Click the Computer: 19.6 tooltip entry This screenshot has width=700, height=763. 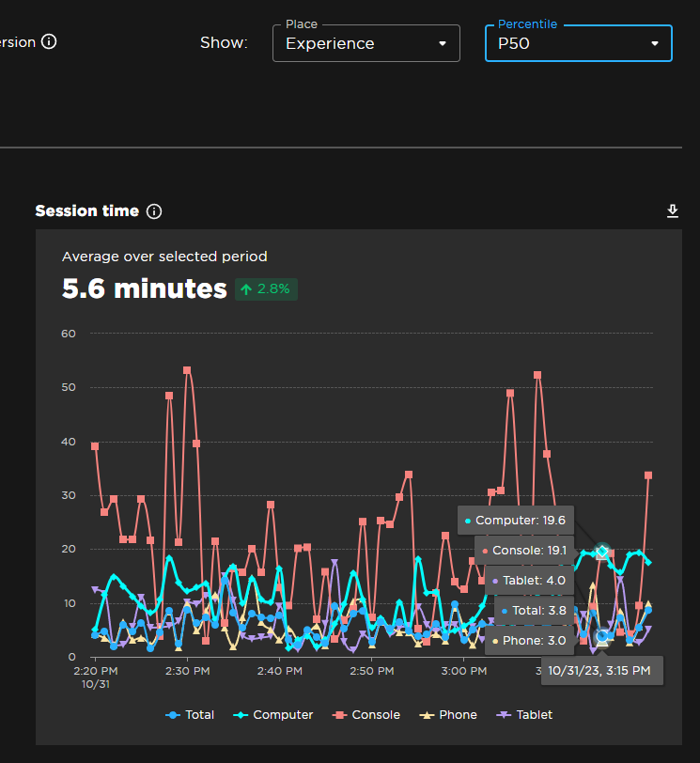pos(515,520)
